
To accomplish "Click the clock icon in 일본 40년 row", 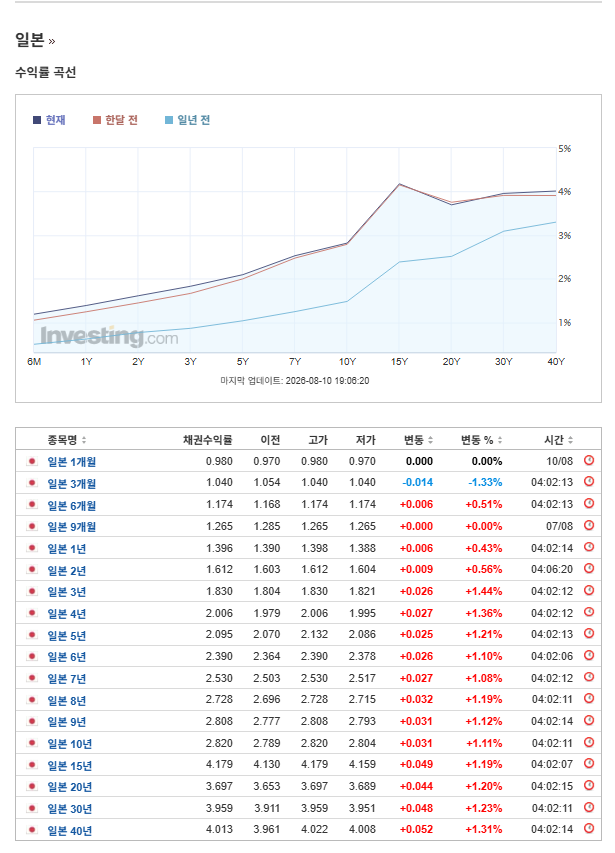I will point(589,829).
